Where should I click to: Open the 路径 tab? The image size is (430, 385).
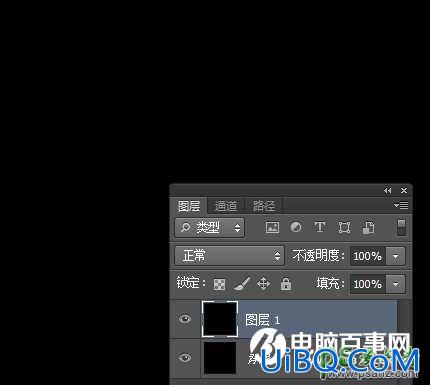264,206
